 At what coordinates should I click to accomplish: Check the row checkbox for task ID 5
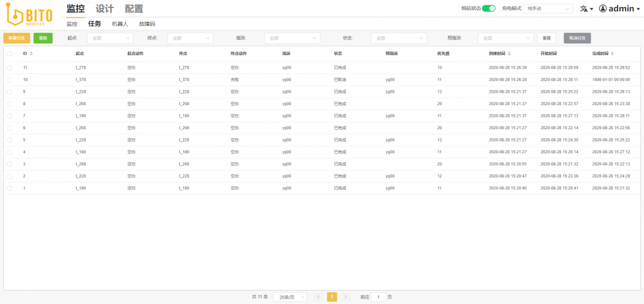coord(9,140)
